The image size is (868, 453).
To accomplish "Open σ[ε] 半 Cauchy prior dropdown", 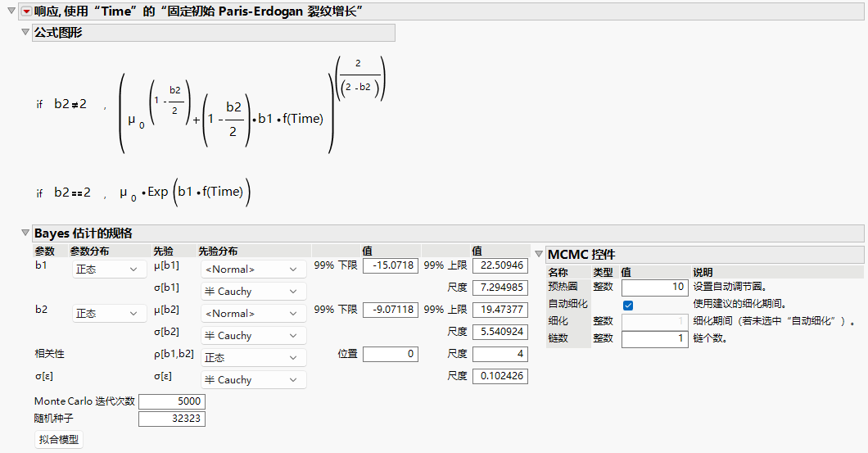I will click(x=253, y=380).
